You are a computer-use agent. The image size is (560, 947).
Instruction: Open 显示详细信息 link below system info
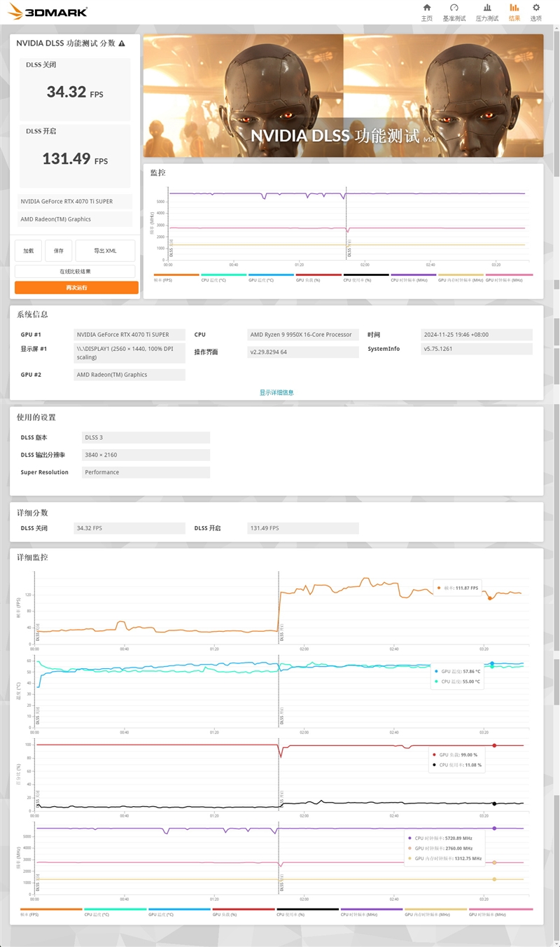point(279,392)
